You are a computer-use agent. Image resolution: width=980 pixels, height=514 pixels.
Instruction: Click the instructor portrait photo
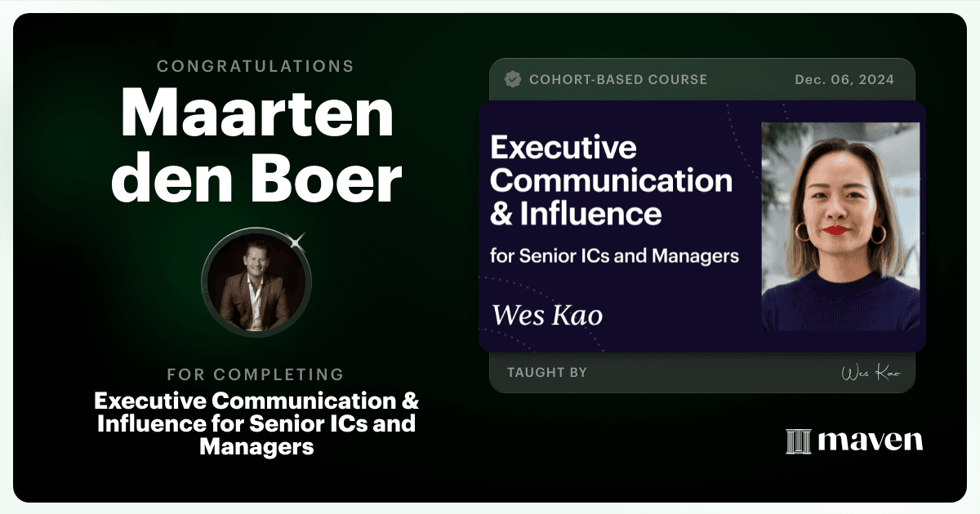[840, 227]
